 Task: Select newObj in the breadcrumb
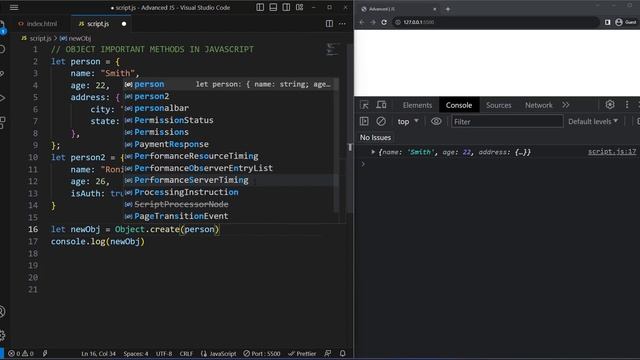point(80,38)
